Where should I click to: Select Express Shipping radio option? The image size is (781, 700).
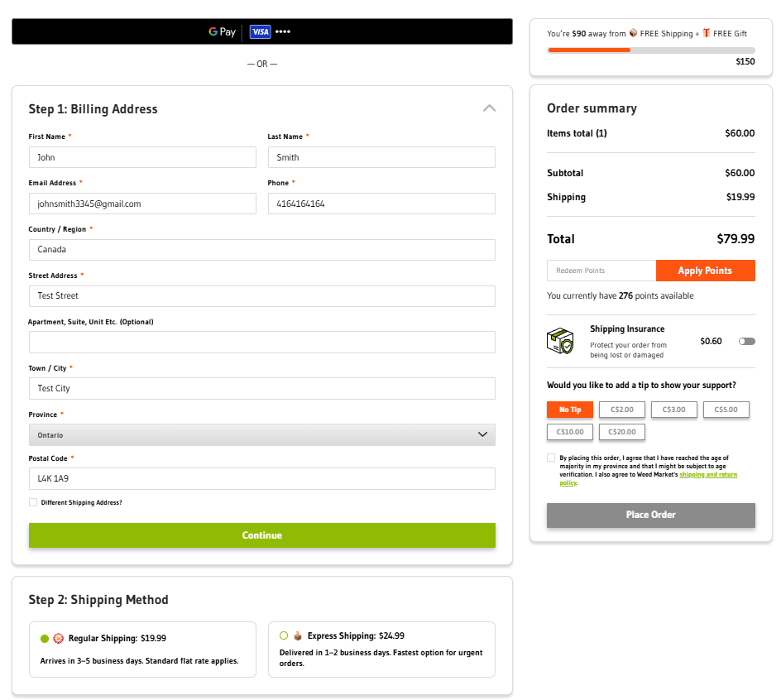(284, 635)
